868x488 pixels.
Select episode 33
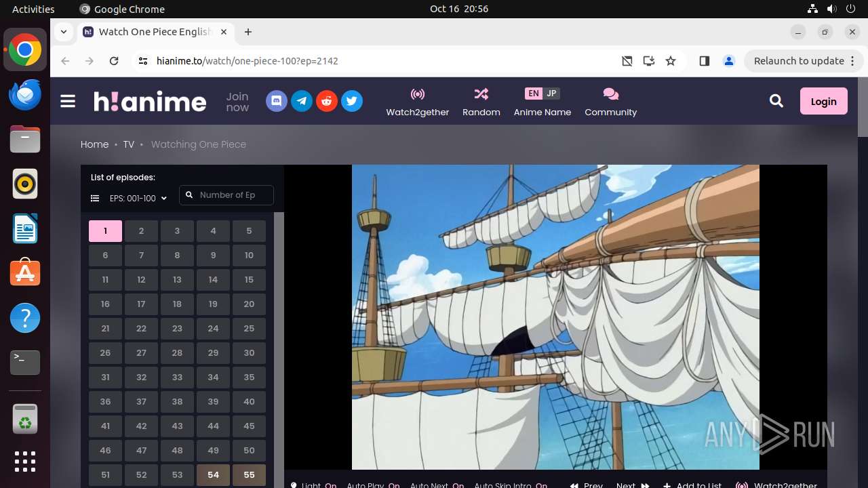[177, 378]
